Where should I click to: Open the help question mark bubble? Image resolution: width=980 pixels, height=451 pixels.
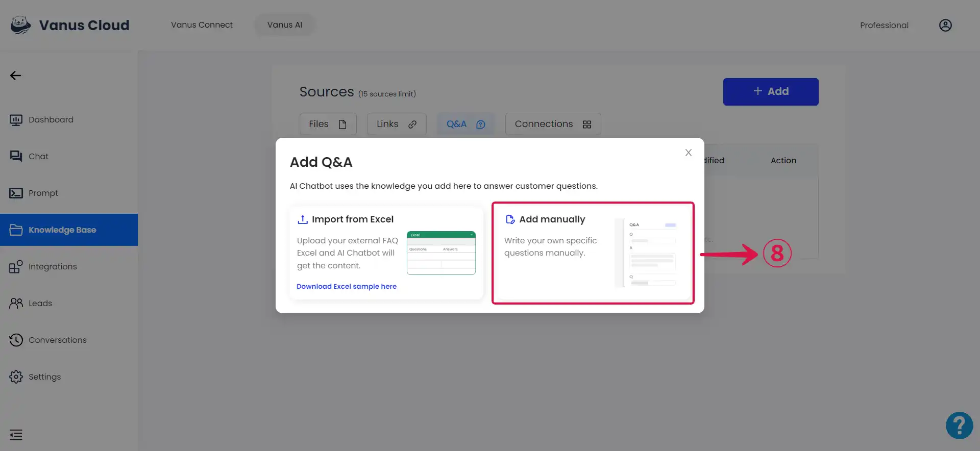(959, 425)
